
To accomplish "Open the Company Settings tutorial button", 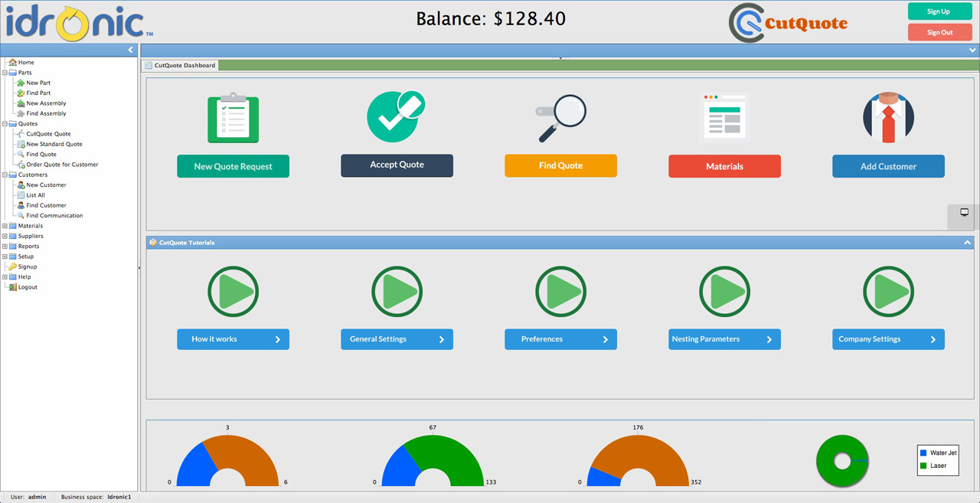I will [888, 339].
